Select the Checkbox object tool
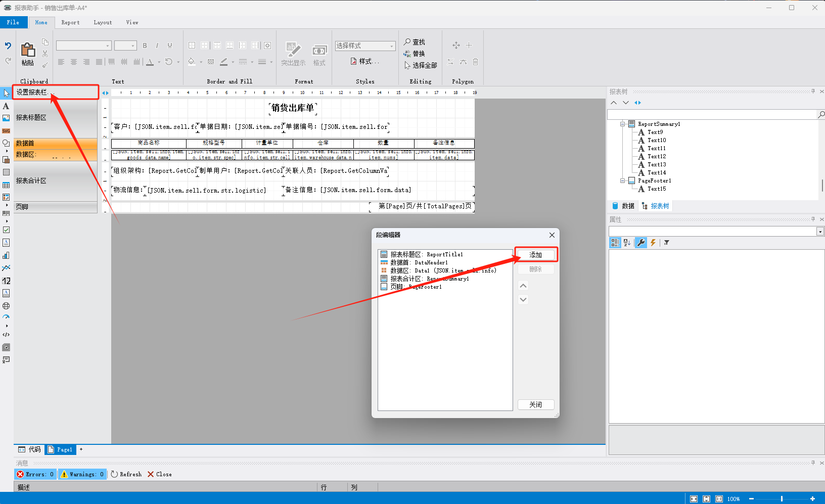 tap(6, 230)
